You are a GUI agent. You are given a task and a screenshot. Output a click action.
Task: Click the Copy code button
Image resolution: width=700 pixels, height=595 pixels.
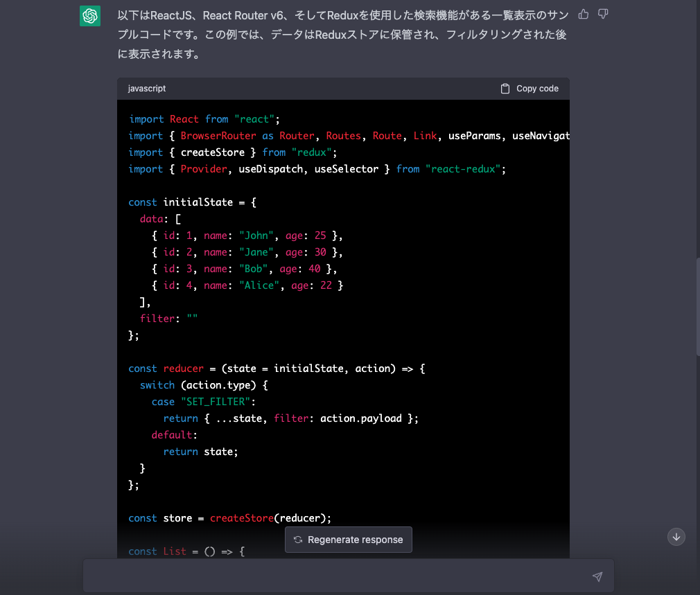click(529, 88)
